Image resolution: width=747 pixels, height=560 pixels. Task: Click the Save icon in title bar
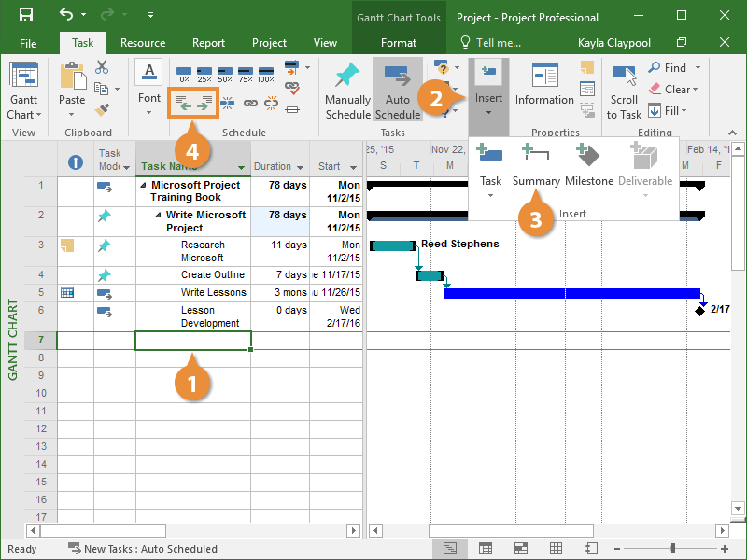(26, 15)
